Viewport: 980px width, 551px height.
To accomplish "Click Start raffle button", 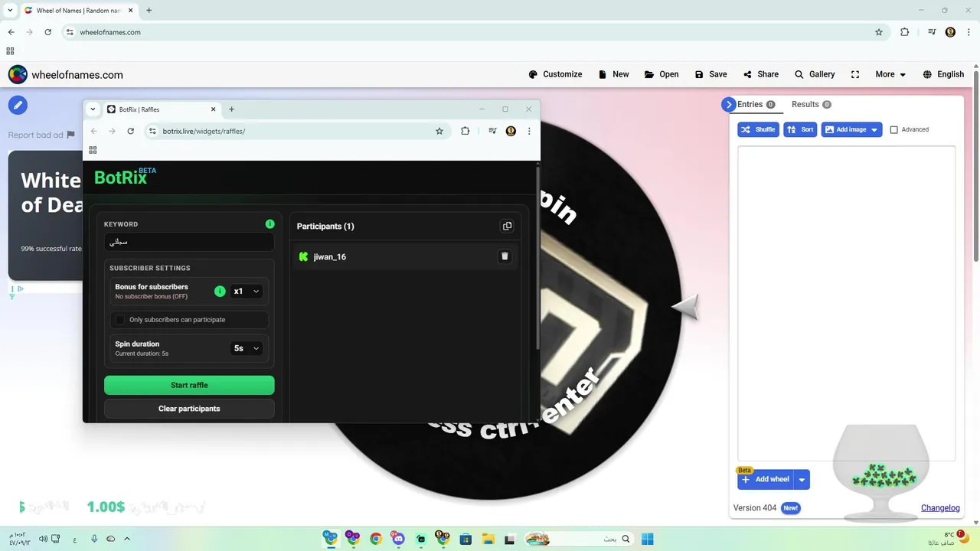I will coord(189,385).
